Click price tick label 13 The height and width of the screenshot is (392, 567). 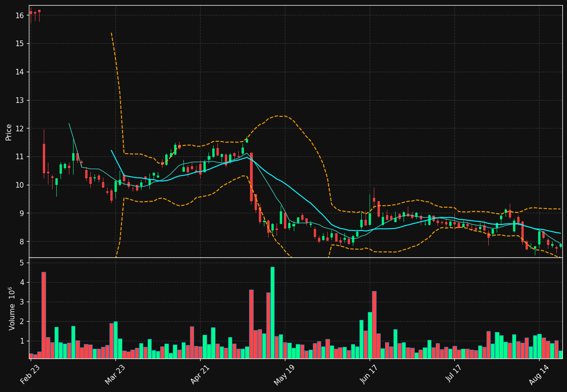tap(20, 100)
